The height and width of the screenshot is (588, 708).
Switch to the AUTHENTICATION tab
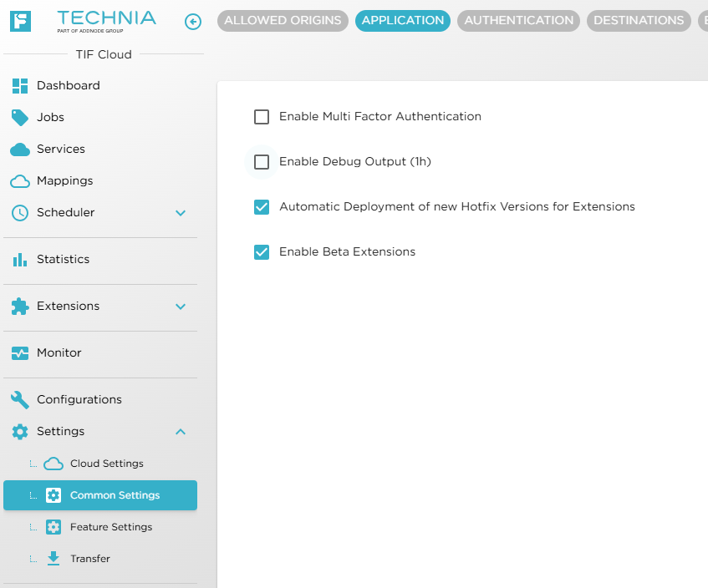coord(518,20)
